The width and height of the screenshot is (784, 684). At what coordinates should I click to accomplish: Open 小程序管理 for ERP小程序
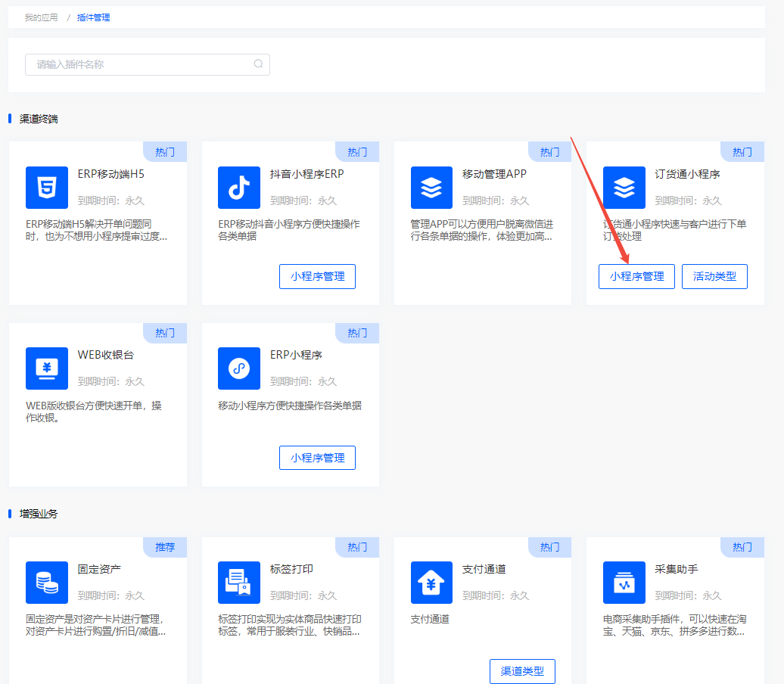click(317, 458)
